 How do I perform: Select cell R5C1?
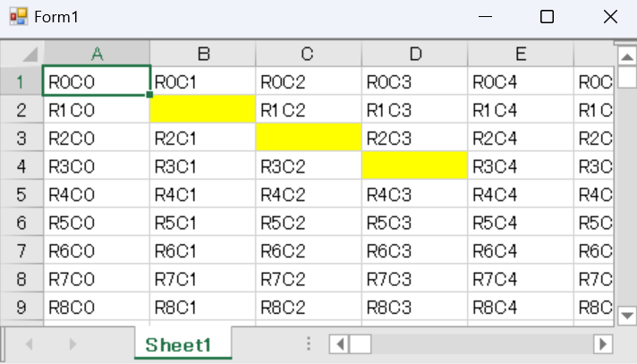pyautogui.click(x=203, y=222)
